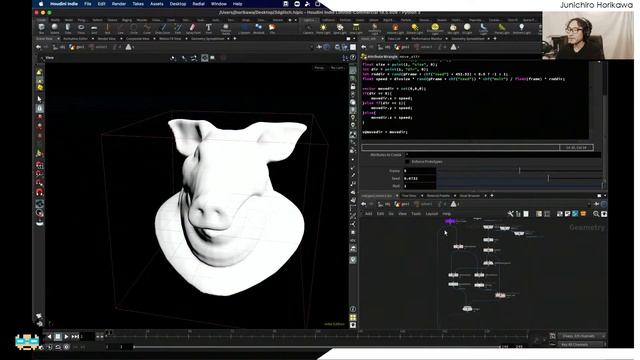Open the File menu

88,4
